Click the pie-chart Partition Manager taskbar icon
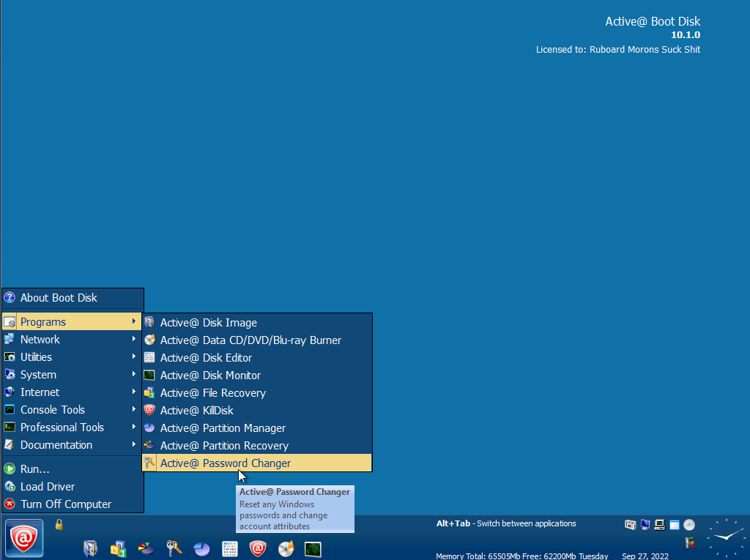The image size is (750, 560). [201, 548]
